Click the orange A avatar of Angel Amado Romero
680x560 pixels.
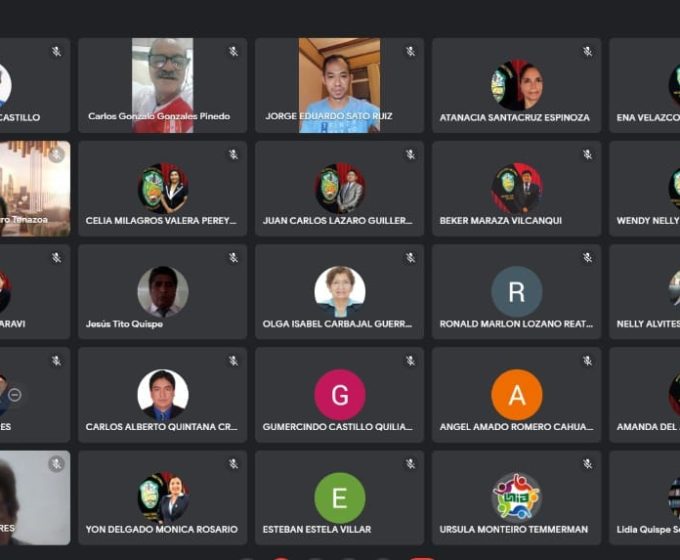517,395
